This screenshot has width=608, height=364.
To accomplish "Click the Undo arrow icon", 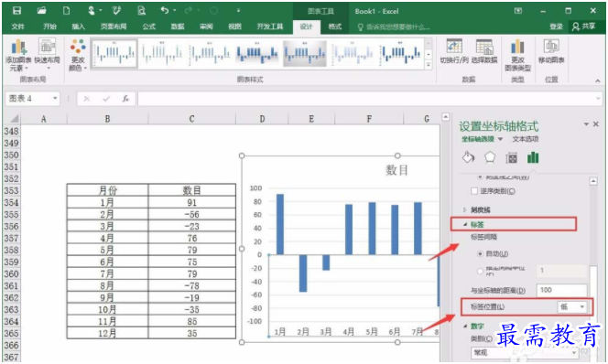I will coord(165,10).
